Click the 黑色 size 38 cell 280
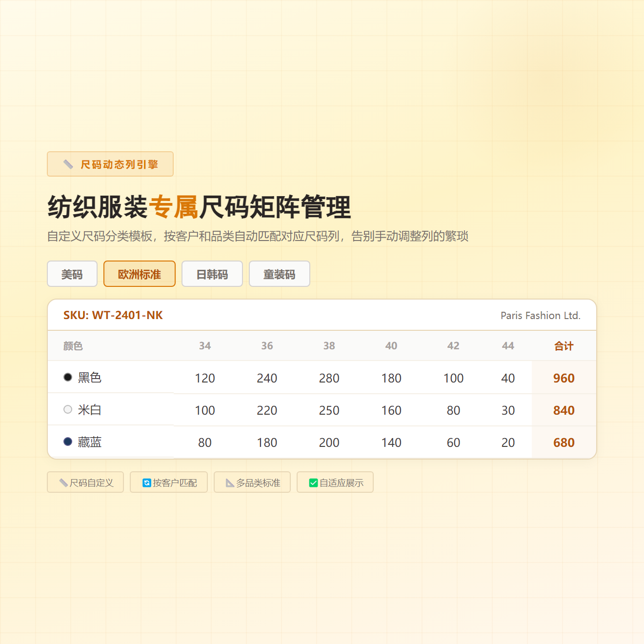The height and width of the screenshot is (644, 644). 329,378
